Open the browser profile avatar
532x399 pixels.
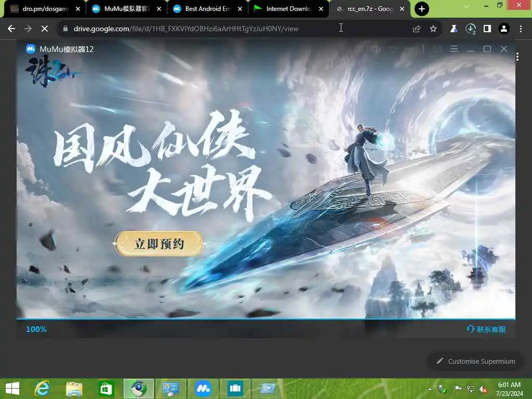click(x=504, y=29)
